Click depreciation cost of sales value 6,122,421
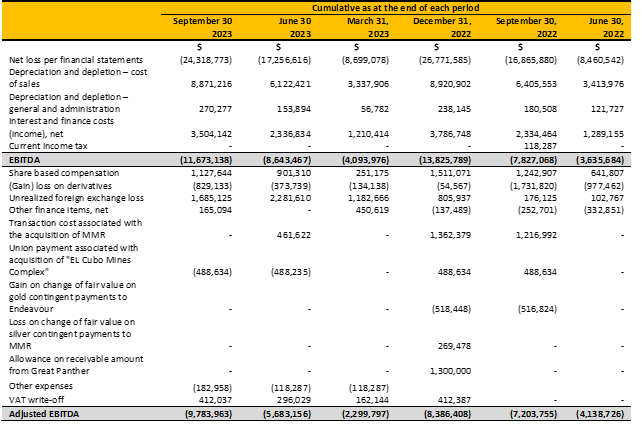 click(x=290, y=84)
